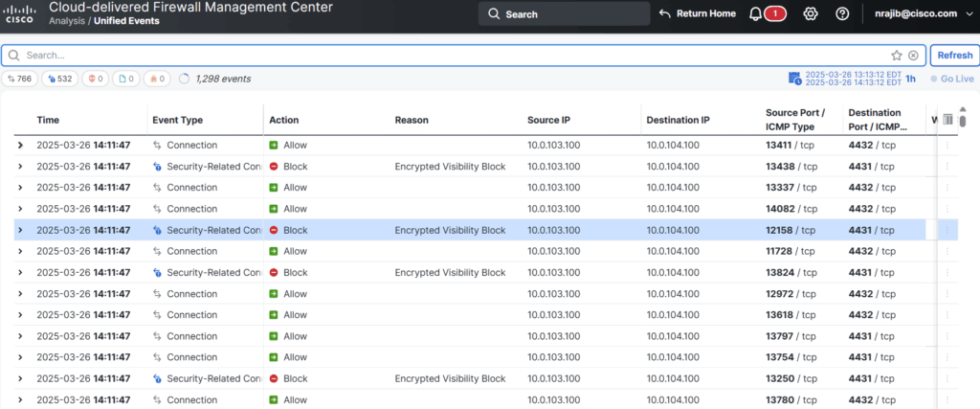Open row menu for source port 13618

click(x=947, y=315)
